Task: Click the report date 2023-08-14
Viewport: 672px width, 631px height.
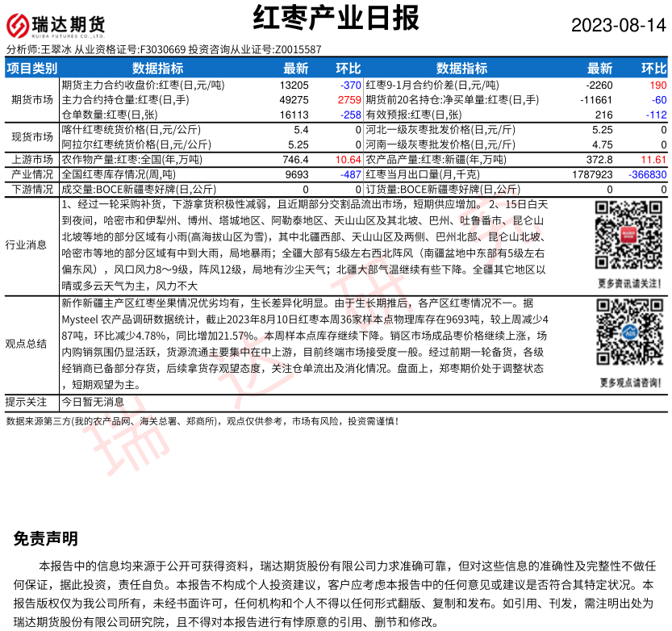Action: (x=619, y=25)
